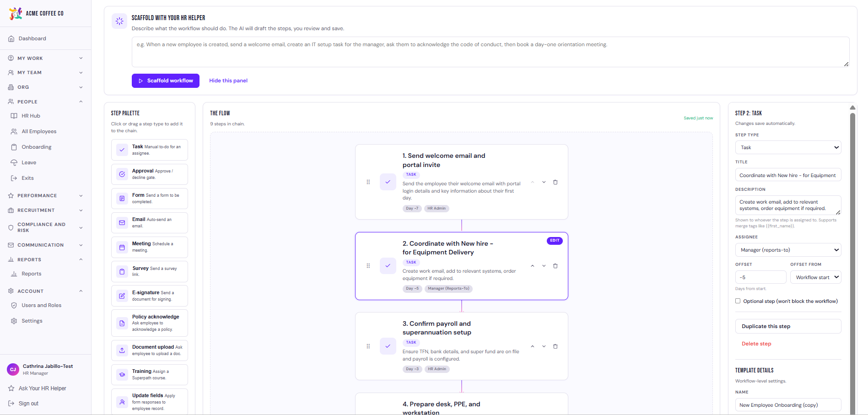
Task: Move step 1 Send welcome email down
Action: [544, 182]
